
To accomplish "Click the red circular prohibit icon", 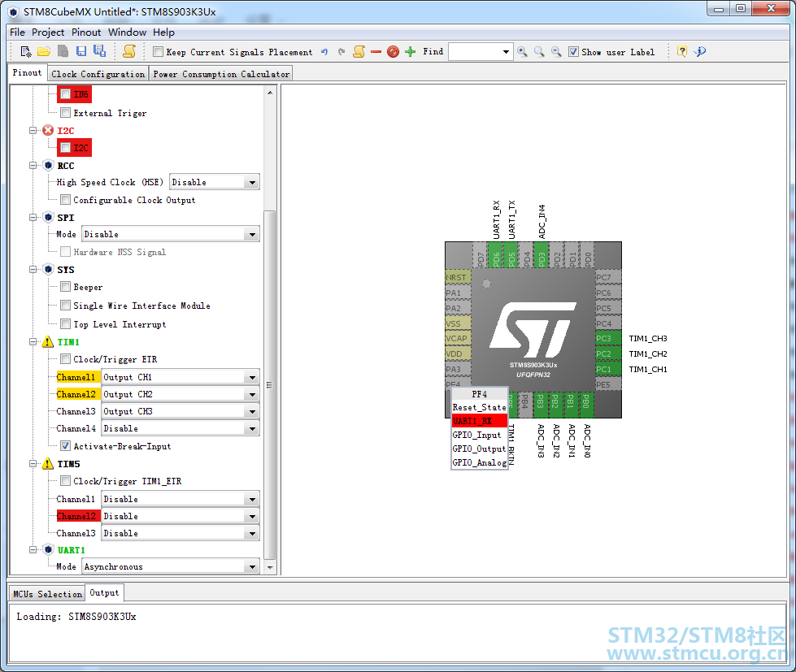I will (x=393, y=52).
